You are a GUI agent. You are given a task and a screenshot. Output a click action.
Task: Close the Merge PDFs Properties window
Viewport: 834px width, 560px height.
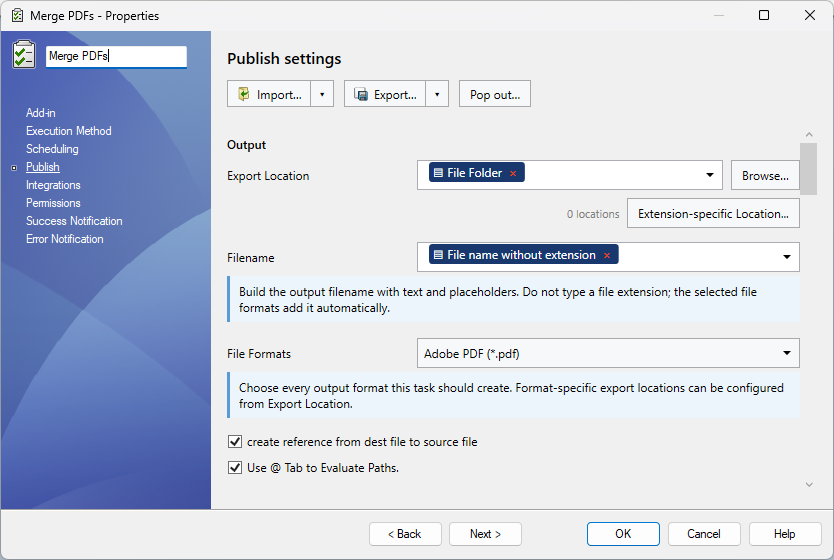coord(810,15)
